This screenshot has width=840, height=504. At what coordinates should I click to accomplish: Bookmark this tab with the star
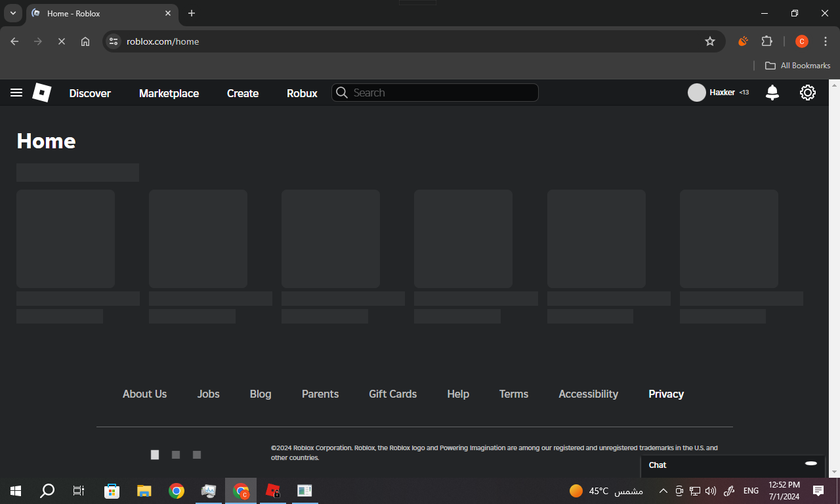pyautogui.click(x=710, y=41)
